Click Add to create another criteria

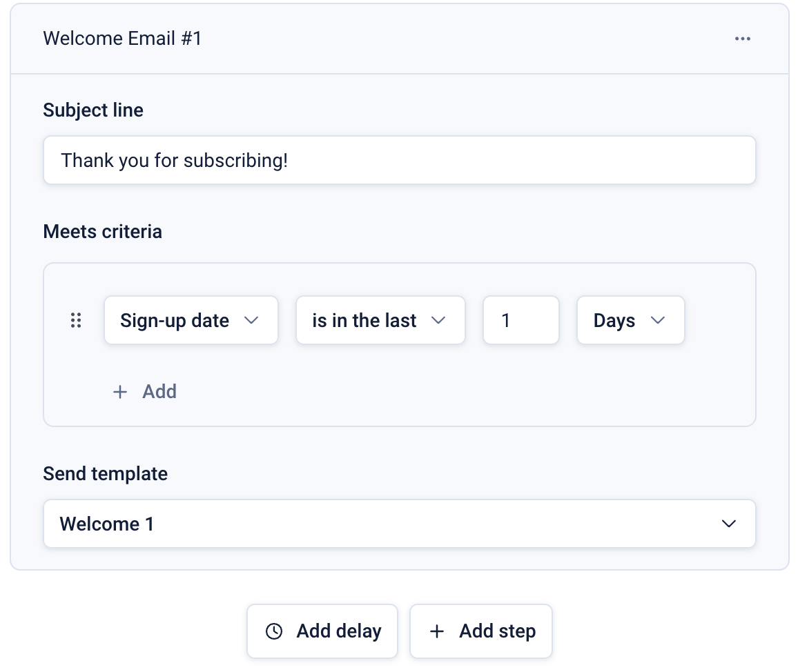tap(159, 392)
